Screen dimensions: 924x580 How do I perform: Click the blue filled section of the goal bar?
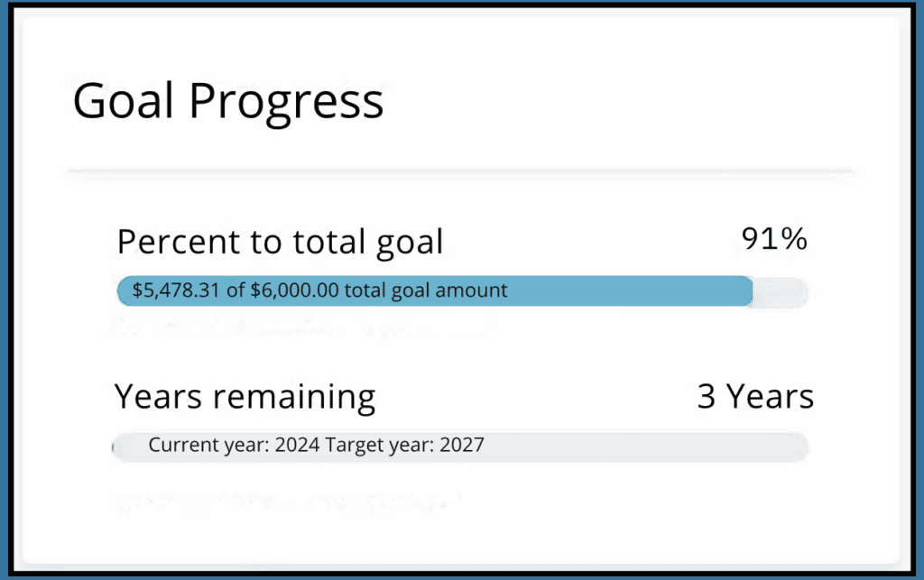point(632,291)
